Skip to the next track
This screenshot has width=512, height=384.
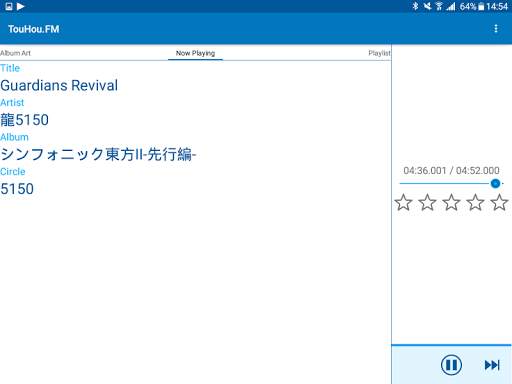point(492,365)
